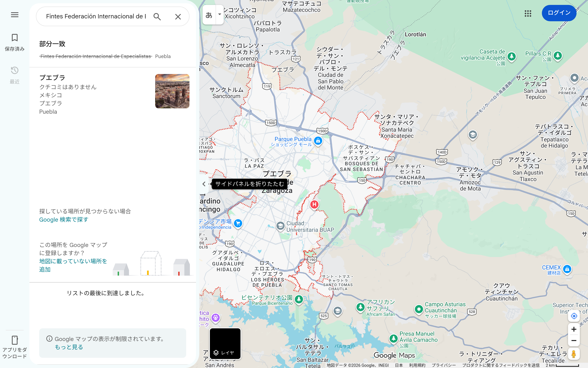Click Ciudad Universitaria BUAP school pin
This screenshot has height=368, width=588.
(280, 226)
